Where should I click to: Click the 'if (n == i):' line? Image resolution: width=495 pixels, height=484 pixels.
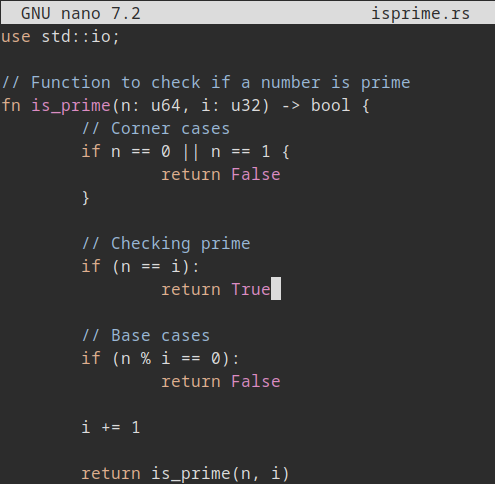[x=140, y=267]
